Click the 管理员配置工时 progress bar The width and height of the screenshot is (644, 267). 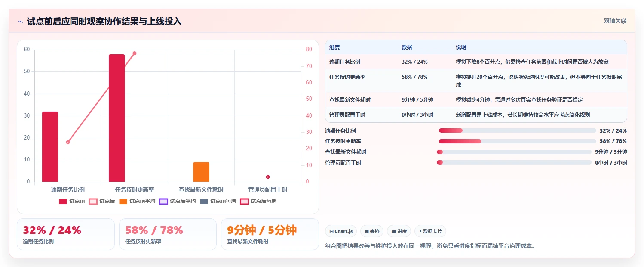pyautogui.click(x=514, y=162)
